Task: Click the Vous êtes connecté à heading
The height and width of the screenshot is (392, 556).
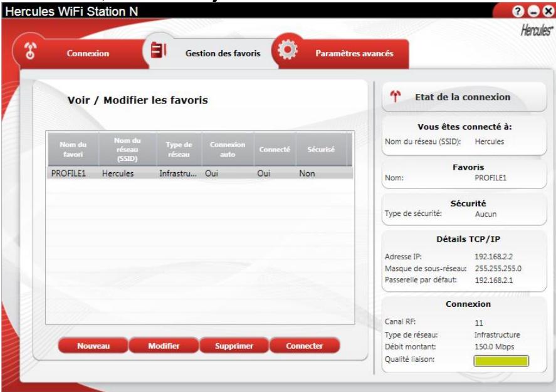Action: (x=464, y=126)
